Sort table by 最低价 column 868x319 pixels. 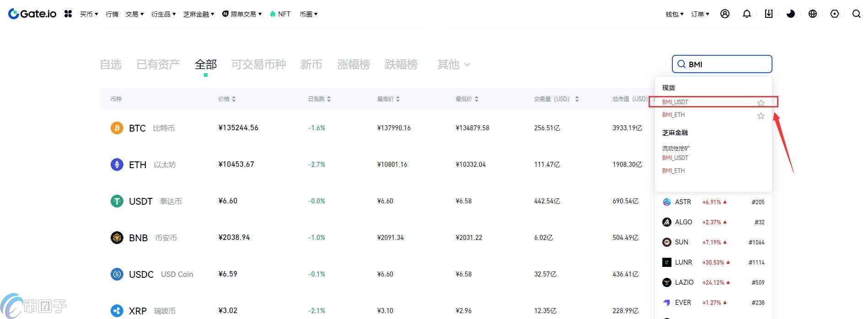(x=467, y=99)
